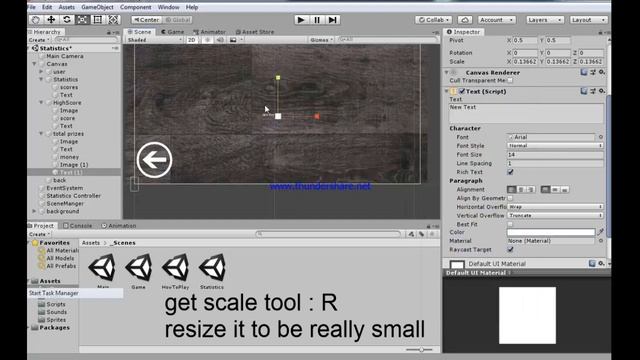
Task: Open the Horizontal Overflow dropdown
Action: pyautogui.click(x=555, y=207)
